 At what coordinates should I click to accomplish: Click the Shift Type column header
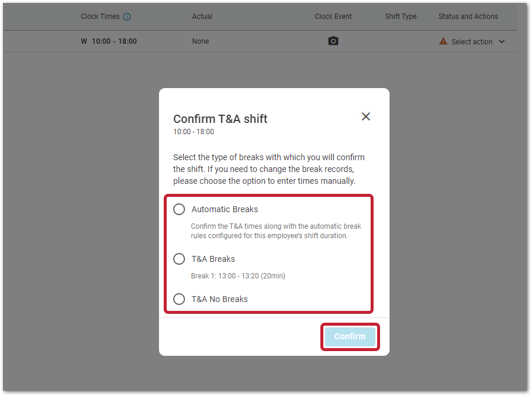tap(401, 17)
